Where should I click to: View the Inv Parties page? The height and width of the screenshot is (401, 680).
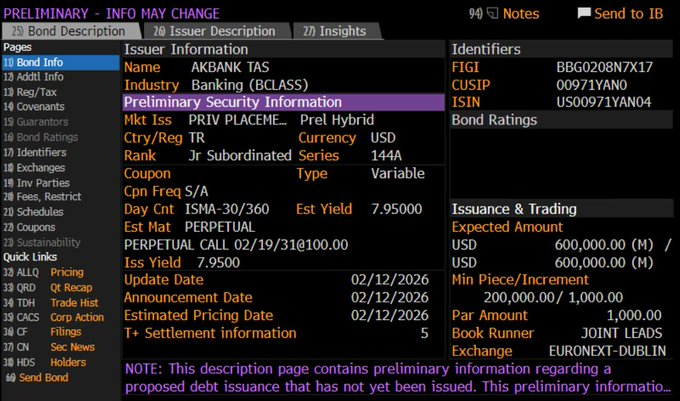click(x=42, y=182)
